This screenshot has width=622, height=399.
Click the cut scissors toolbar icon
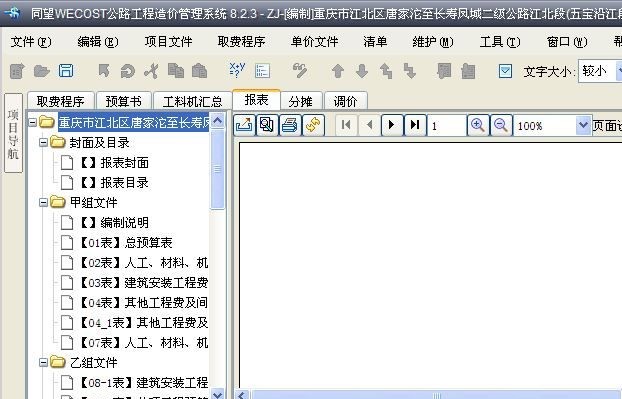tap(151, 71)
